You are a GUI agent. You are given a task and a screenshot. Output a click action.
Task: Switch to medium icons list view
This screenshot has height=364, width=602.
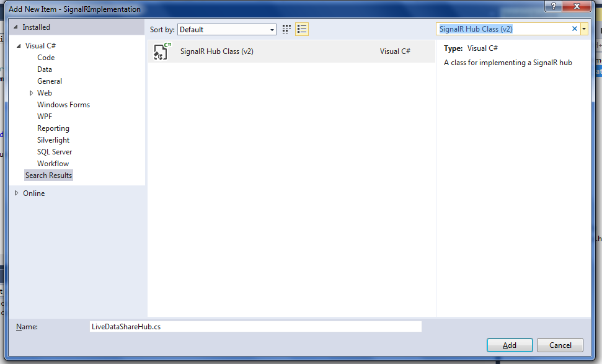pos(302,29)
